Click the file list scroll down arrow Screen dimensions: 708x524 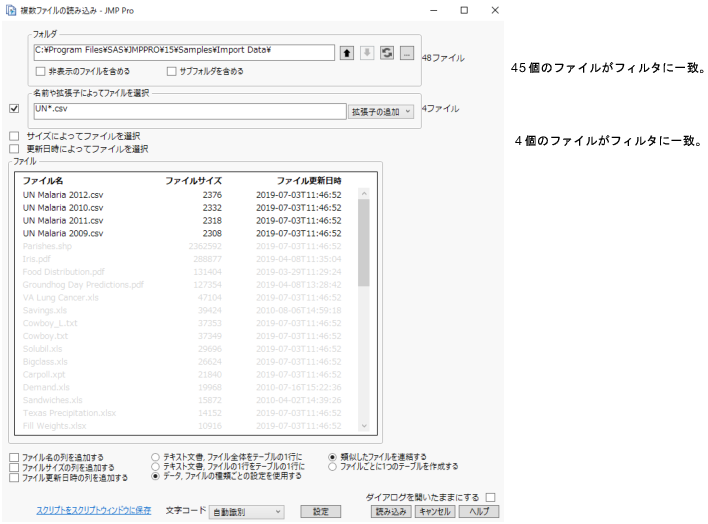point(364,426)
